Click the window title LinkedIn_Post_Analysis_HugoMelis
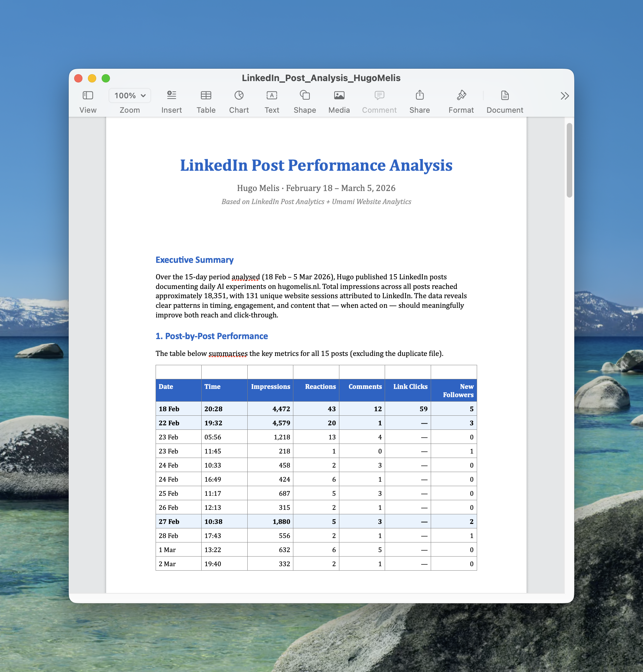Image resolution: width=643 pixels, height=672 pixels. click(x=321, y=78)
